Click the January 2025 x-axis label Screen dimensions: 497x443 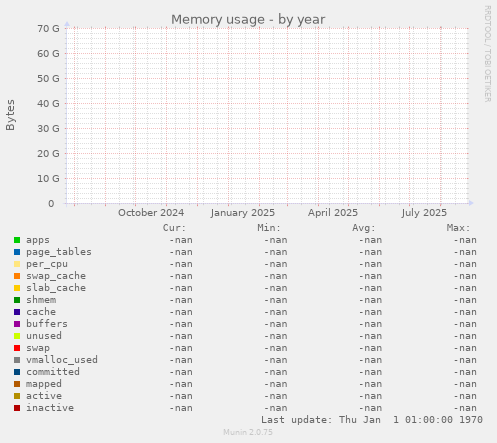tap(243, 213)
